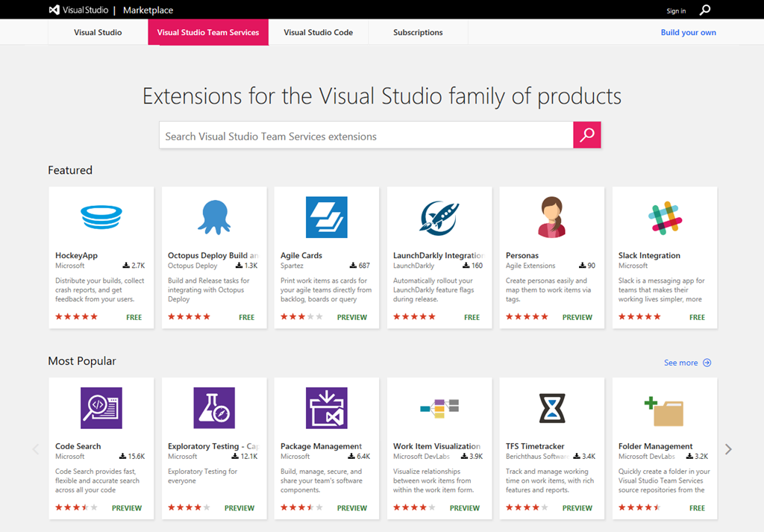This screenshot has height=532, width=764.
Task: Focus the Search Visual Studio Team Services extensions field
Action: pos(366,135)
